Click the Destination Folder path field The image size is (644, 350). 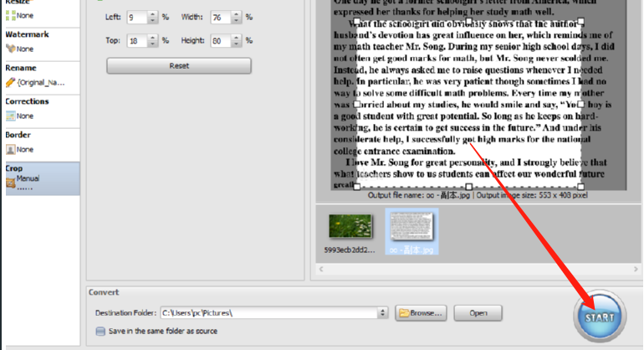point(269,313)
